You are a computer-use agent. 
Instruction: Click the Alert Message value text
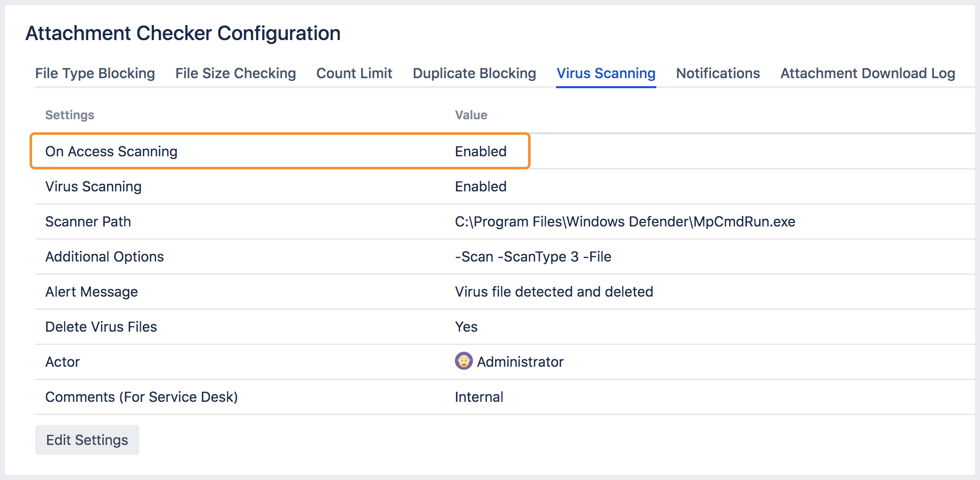(x=554, y=292)
